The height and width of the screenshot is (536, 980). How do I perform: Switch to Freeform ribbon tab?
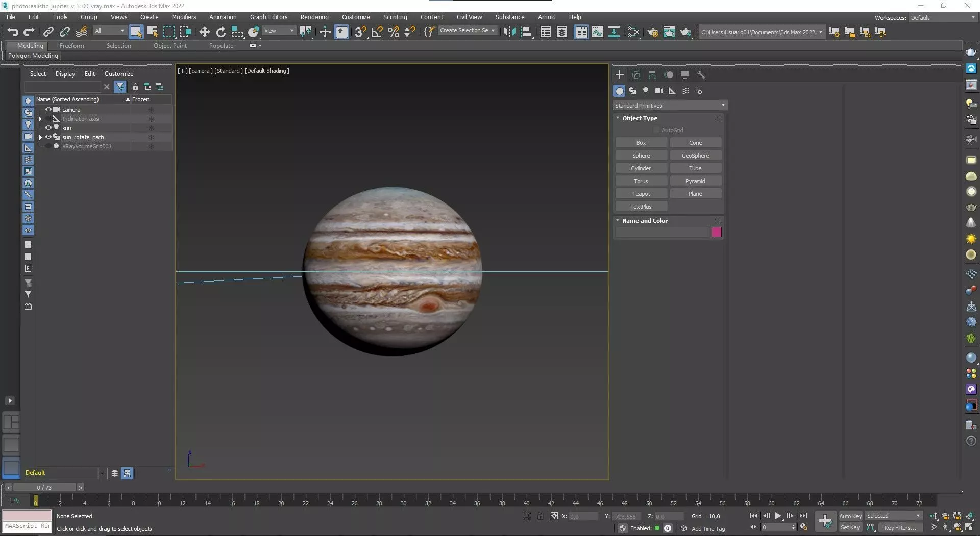[x=71, y=46]
